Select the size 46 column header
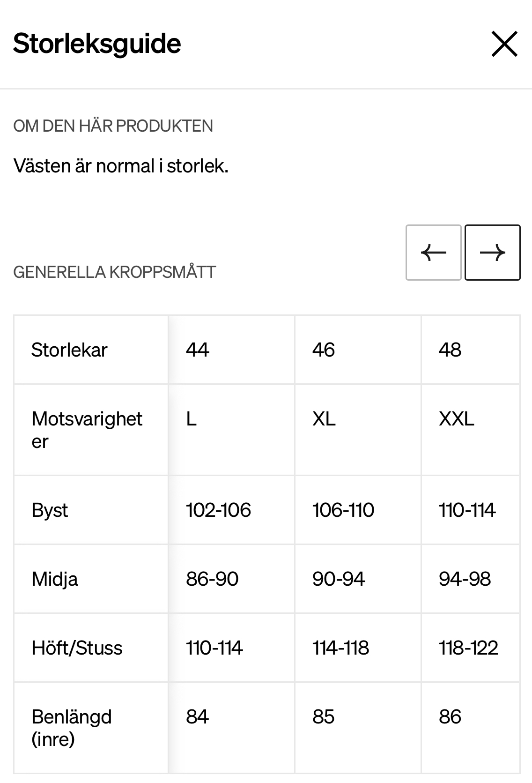Image resolution: width=532 pixels, height=783 pixels. tap(358, 350)
